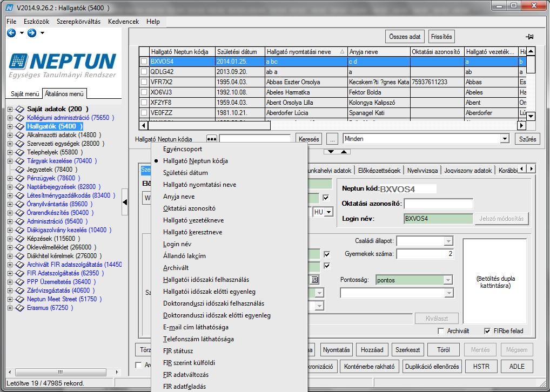
Task: Expand the Kollégiumi adminisztráció tree node
Action: pyautogui.click(x=10, y=118)
